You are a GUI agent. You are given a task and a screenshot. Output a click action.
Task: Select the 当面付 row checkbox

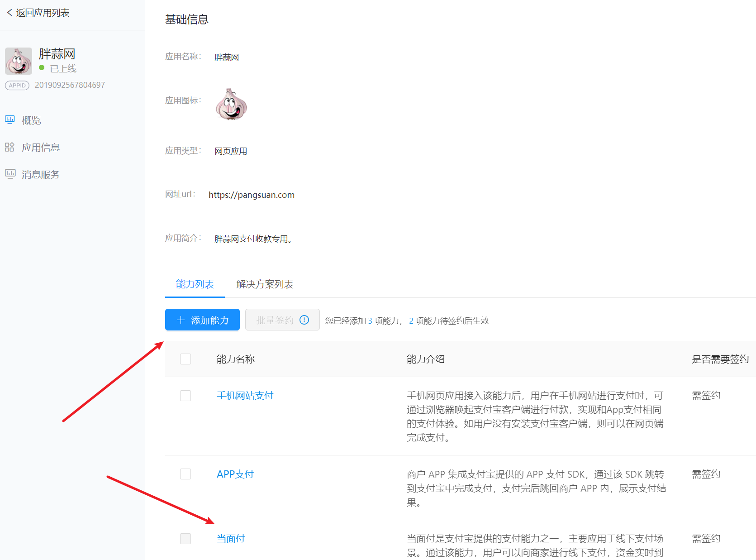(185, 538)
